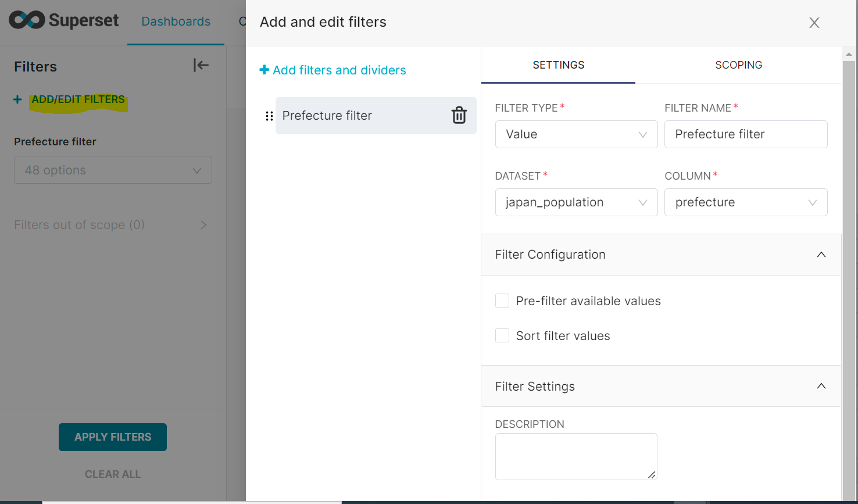This screenshot has height=504, width=858.
Task: Enable Pre-filter available values checkbox
Action: 502,301
